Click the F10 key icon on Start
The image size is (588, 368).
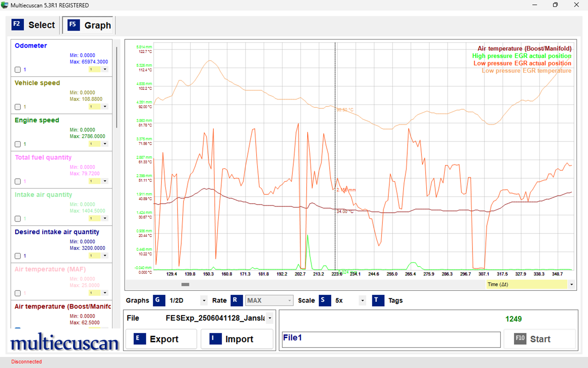pyautogui.click(x=520, y=339)
